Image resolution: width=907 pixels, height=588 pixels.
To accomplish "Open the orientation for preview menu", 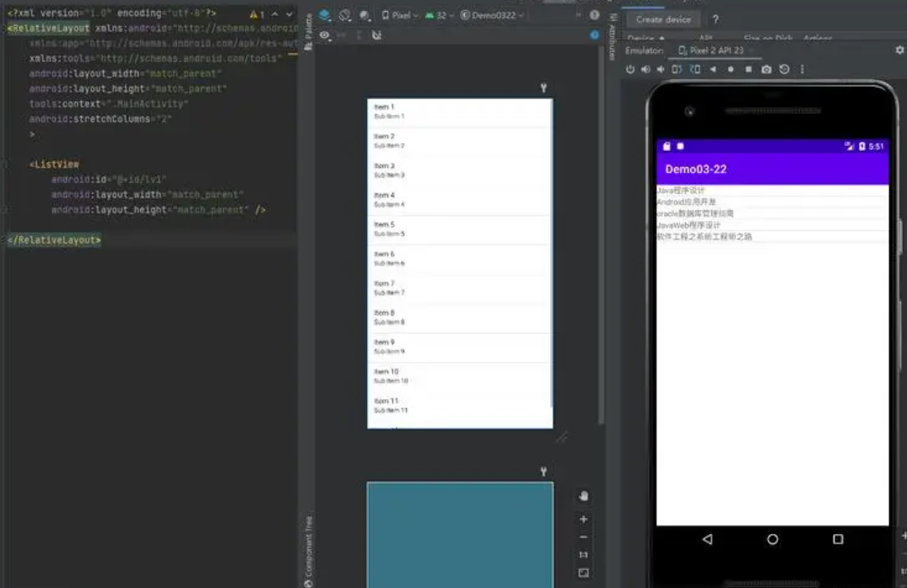I will click(x=345, y=15).
